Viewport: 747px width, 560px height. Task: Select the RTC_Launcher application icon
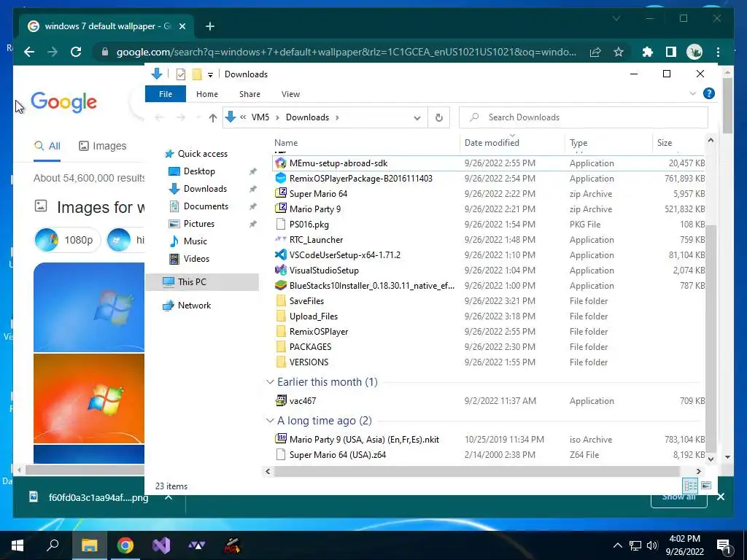pyautogui.click(x=281, y=239)
